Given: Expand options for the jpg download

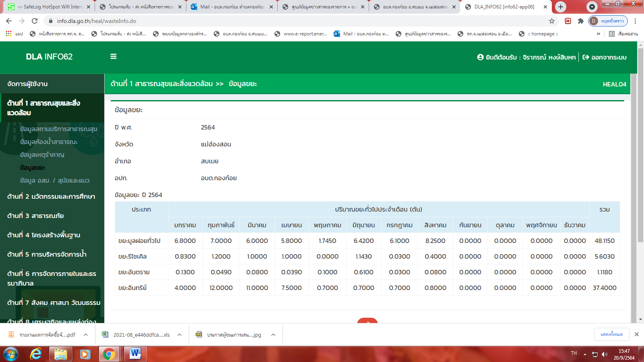Looking at the screenshot, I should pyautogui.click(x=273, y=335).
